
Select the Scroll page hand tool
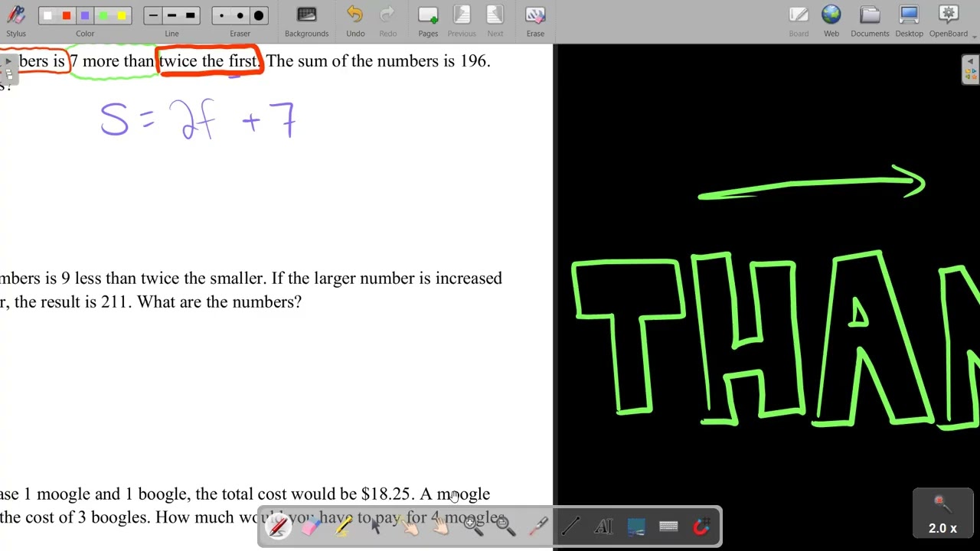[x=441, y=526]
